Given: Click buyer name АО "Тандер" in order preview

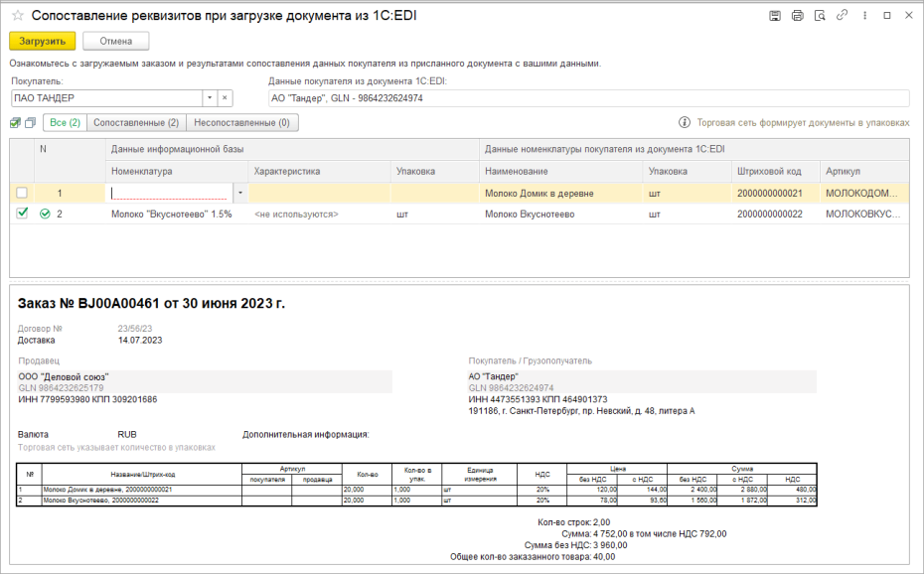Looking at the screenshot, I should (x=494, y=376).
